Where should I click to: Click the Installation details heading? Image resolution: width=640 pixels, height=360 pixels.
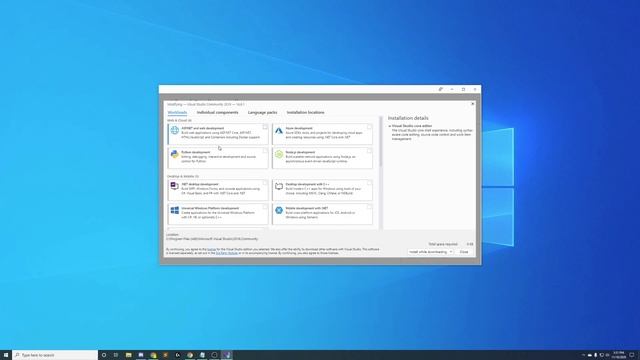pyautogui.click(x=408, y=118)
